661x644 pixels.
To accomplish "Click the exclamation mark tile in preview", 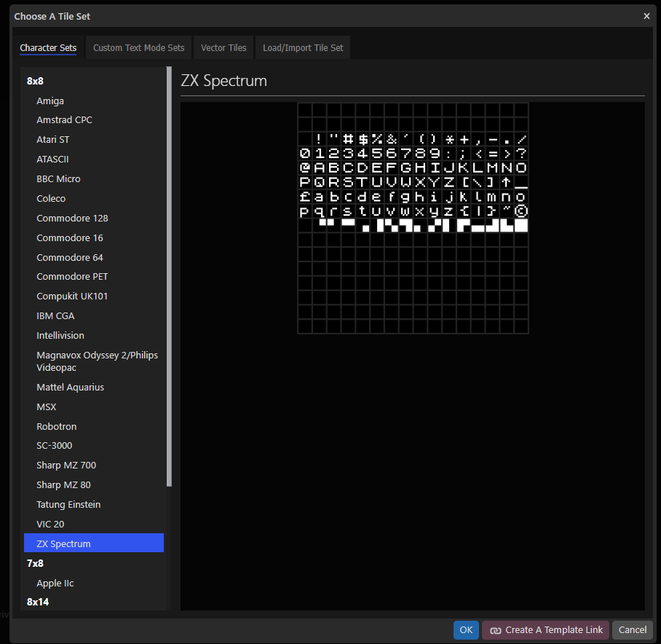I will tap(319, 138).
